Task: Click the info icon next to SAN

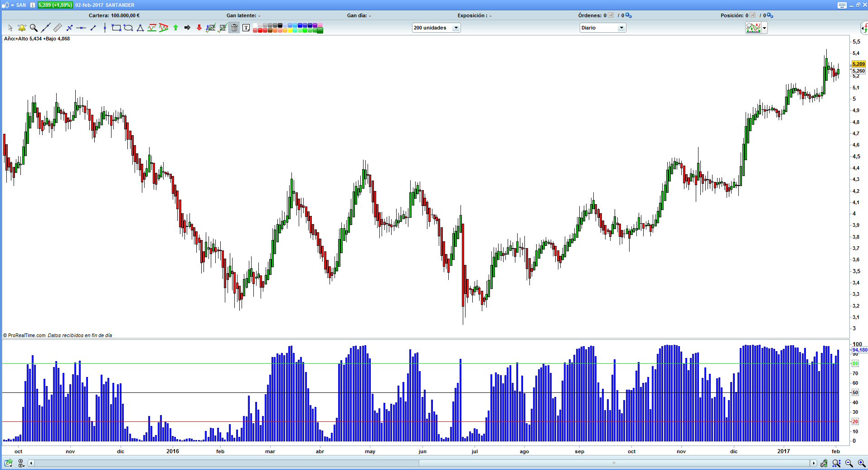Action: [x=33, y=5]
